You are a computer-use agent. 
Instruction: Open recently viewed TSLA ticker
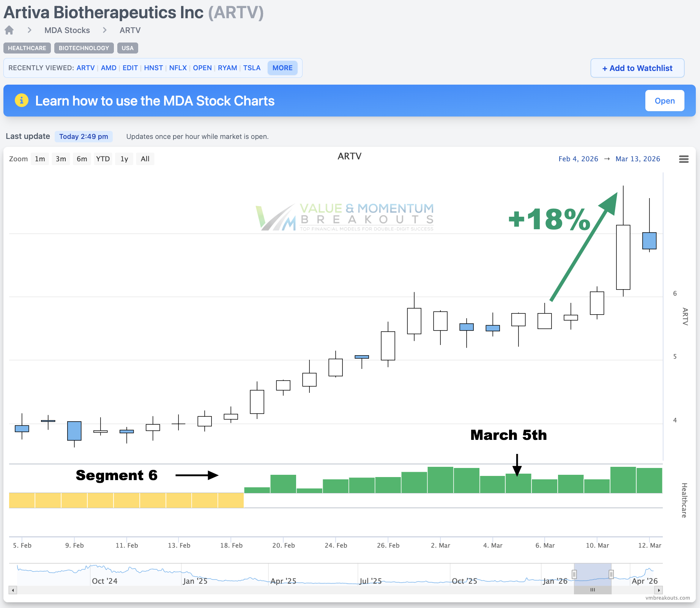[x=252, y=68]
